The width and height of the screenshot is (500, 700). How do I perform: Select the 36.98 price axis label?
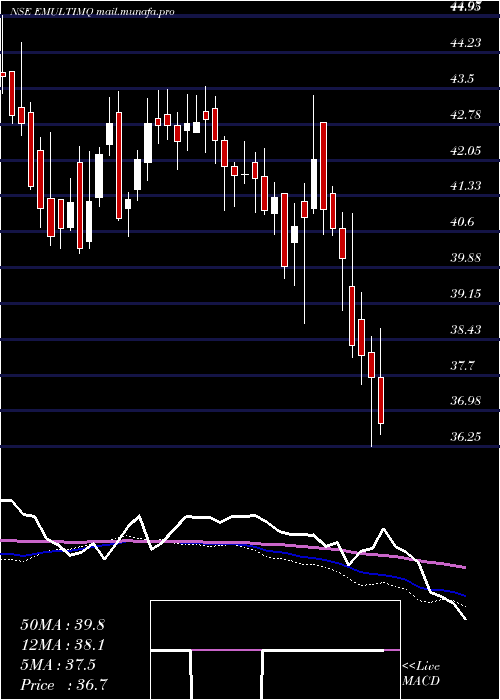tap(466, 401)
